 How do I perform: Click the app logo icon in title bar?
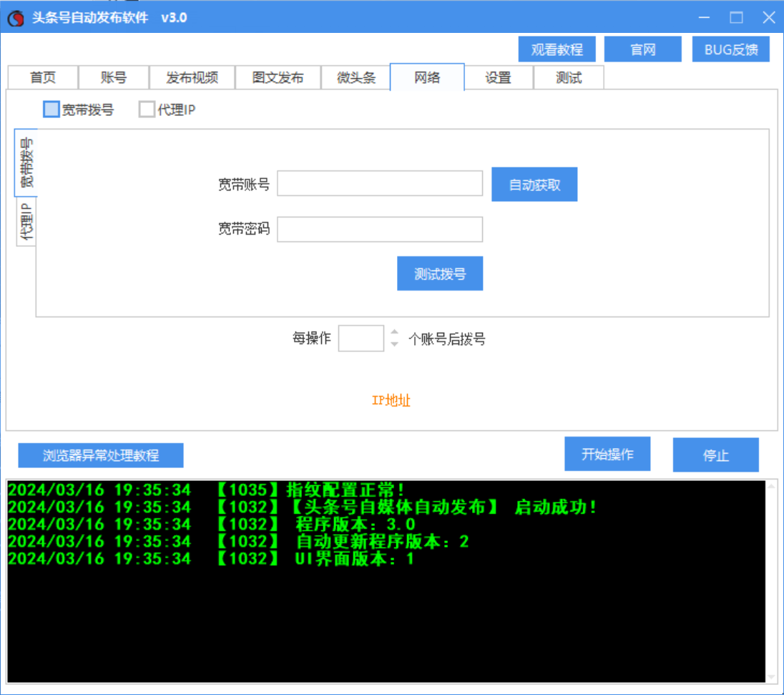[x=16, y=18]
